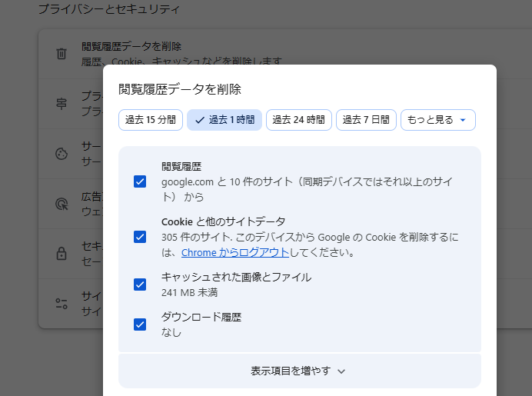Click the cookie icon in the settings list

tap(62, 154)
